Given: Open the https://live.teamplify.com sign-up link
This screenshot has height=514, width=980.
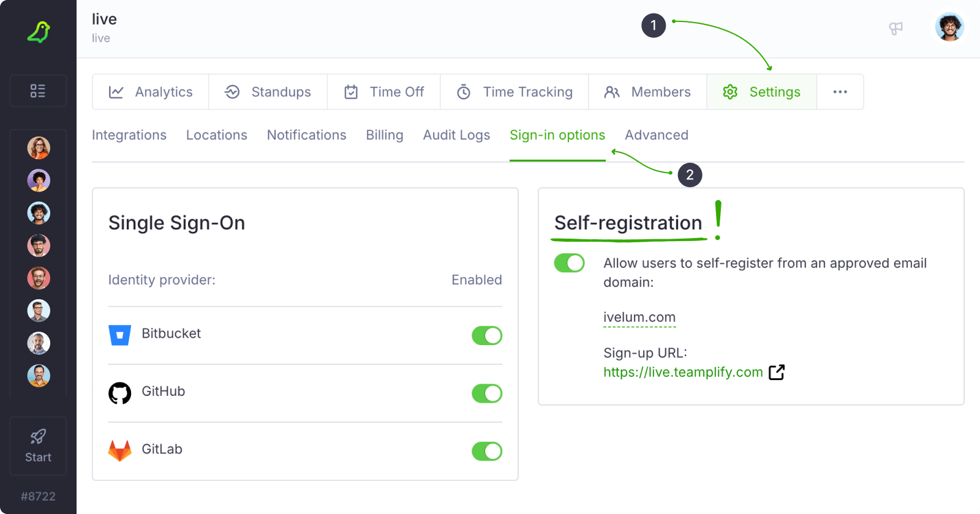Looking at the screenshot, I should [682, 372].
